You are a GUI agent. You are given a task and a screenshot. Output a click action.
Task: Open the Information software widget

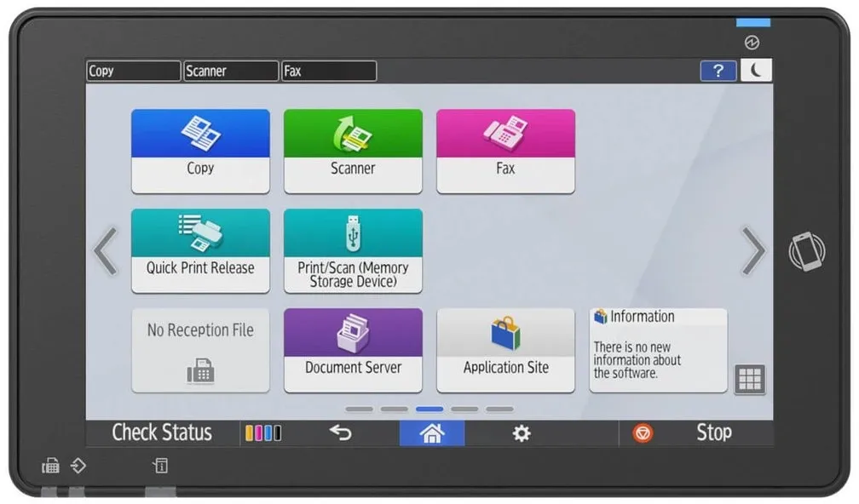(658, 350)
